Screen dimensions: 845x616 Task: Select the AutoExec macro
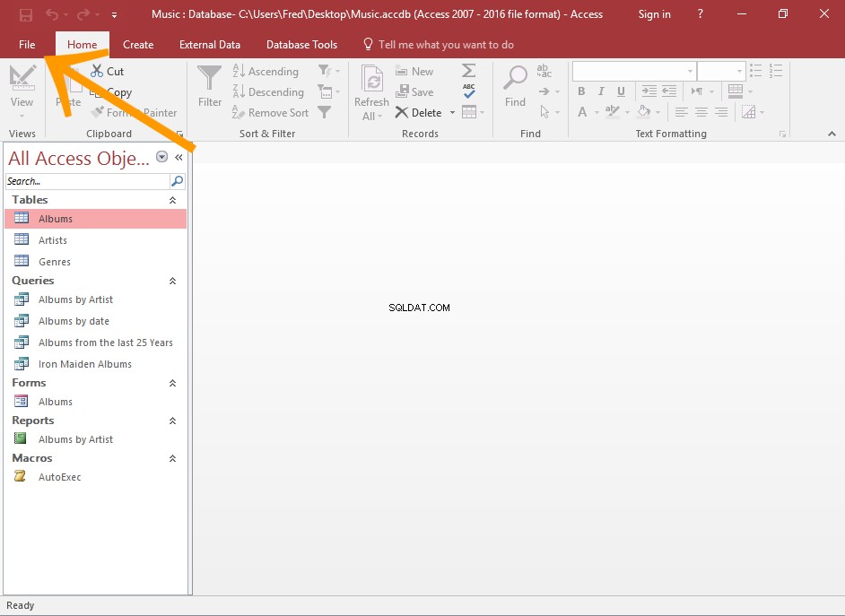pyautogui.click(x=95, y=477)
